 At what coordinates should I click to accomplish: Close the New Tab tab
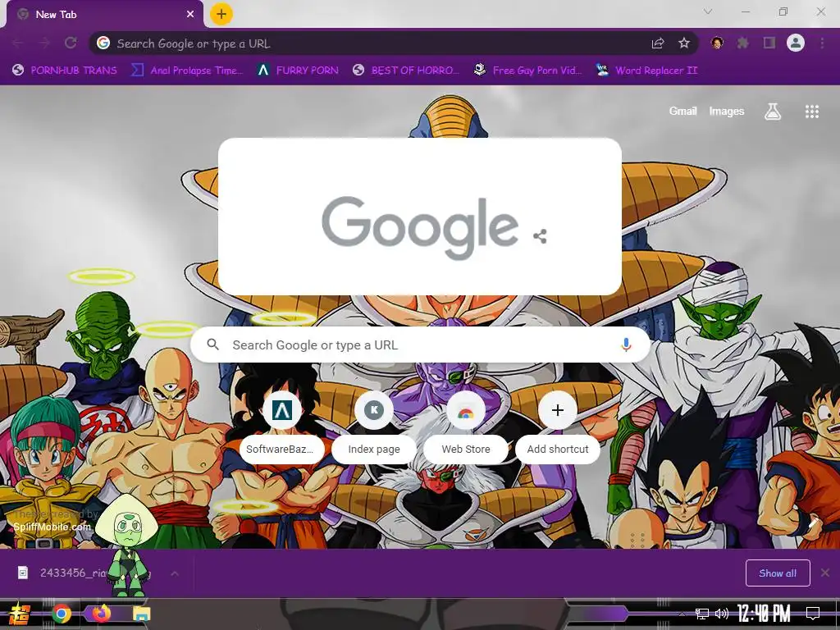point(190,15)
